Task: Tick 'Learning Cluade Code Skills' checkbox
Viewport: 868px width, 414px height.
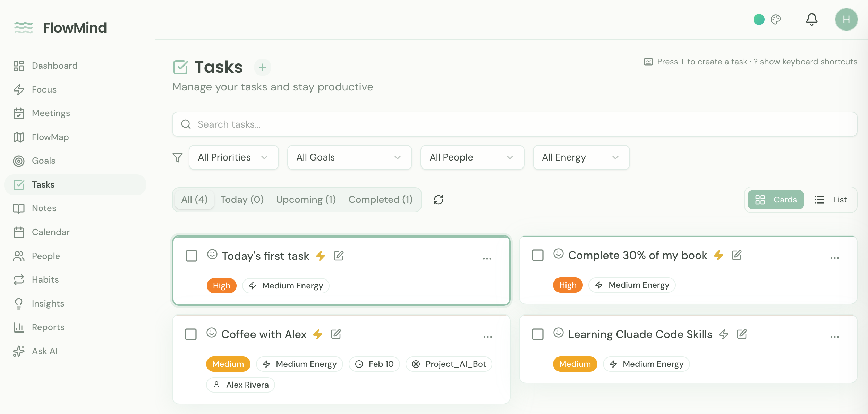Action: coord(538,334)
